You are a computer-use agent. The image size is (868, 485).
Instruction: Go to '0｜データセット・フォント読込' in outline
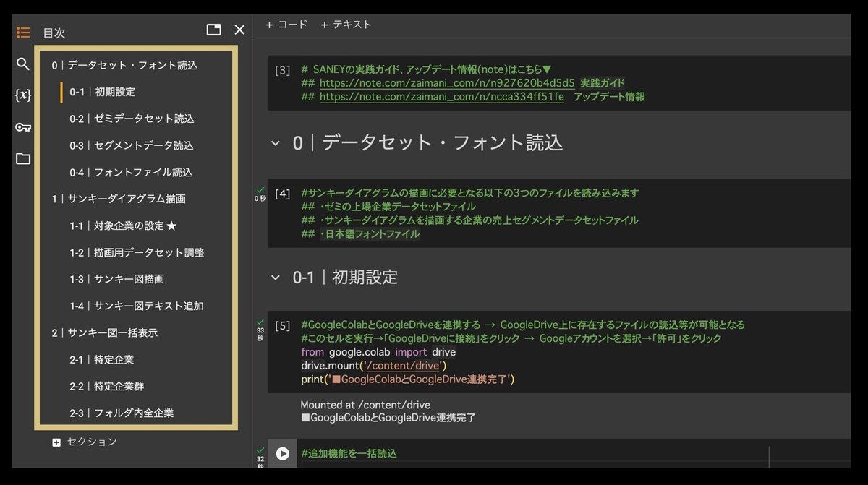click(124, 65)
